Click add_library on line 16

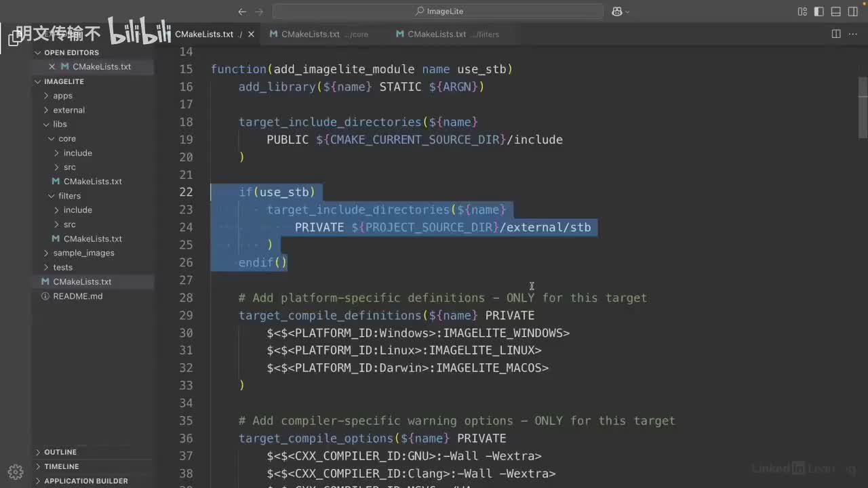coord(277,87)
